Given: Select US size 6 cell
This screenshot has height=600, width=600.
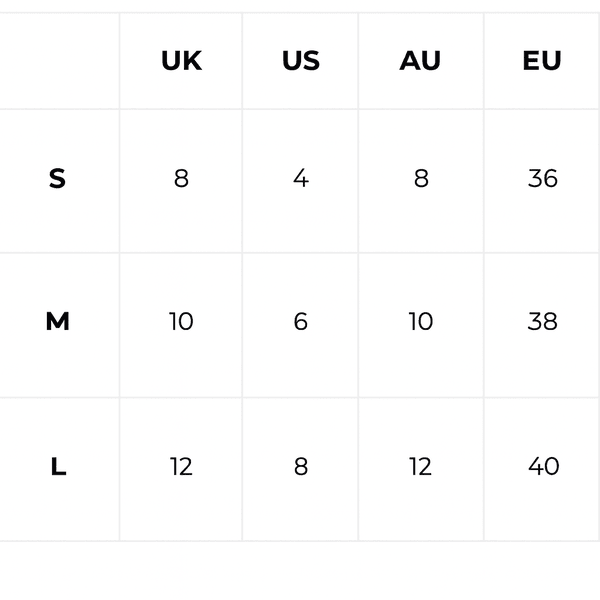Looking at the screenshot, I should 300,322.
